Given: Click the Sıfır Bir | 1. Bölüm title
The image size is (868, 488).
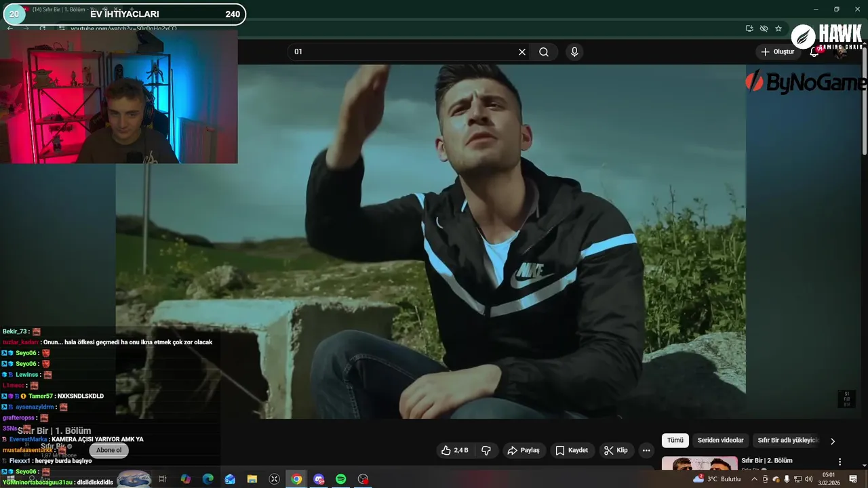Looking at the screenshot, I should pyautogui.click(x=54, y=431).
